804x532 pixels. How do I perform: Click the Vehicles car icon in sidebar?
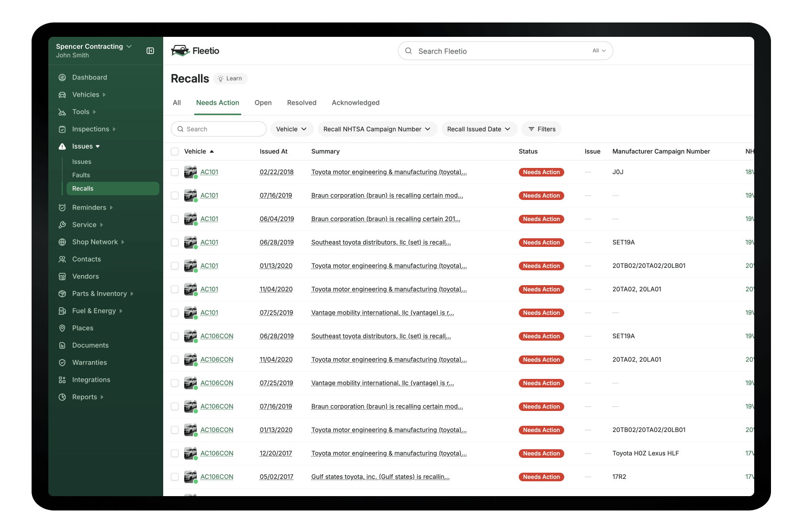tap(62, 95)
